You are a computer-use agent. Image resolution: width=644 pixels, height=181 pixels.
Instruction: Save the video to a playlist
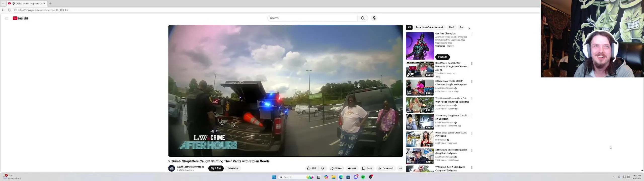(x=367, y=168)
